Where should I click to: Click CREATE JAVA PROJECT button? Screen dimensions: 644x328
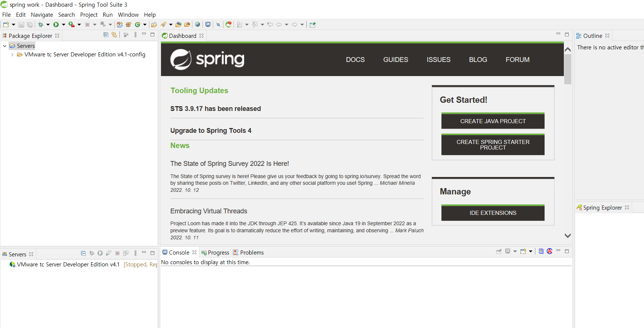pyautogui.click(x=493, y=121)
